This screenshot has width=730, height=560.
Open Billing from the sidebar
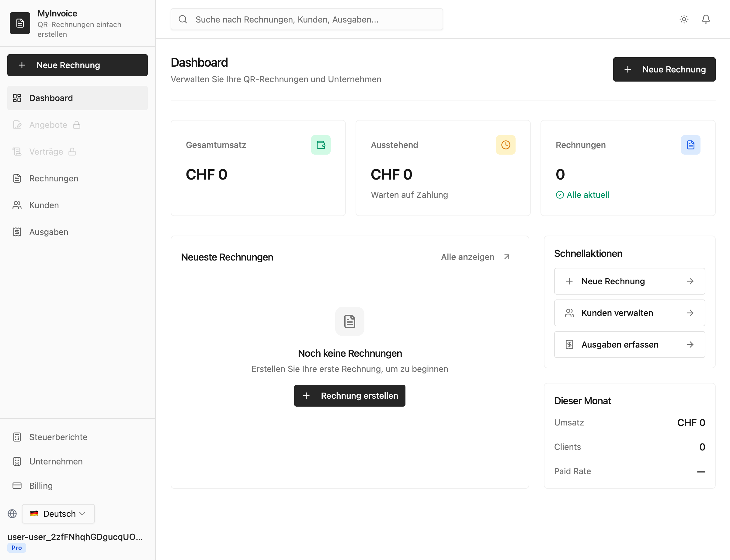click(41, 486)
